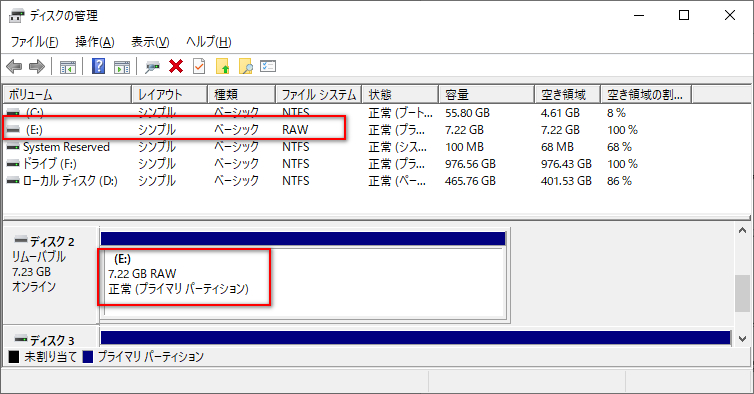Click the connect drive toolbar icon

pyautogui.click(x=152, y=67)
